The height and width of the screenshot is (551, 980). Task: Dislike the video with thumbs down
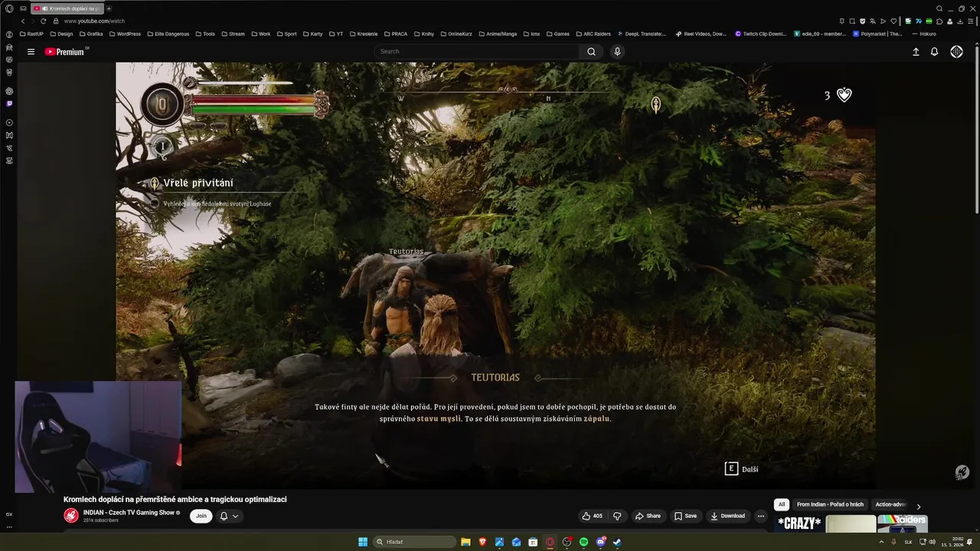pos(617,516)
